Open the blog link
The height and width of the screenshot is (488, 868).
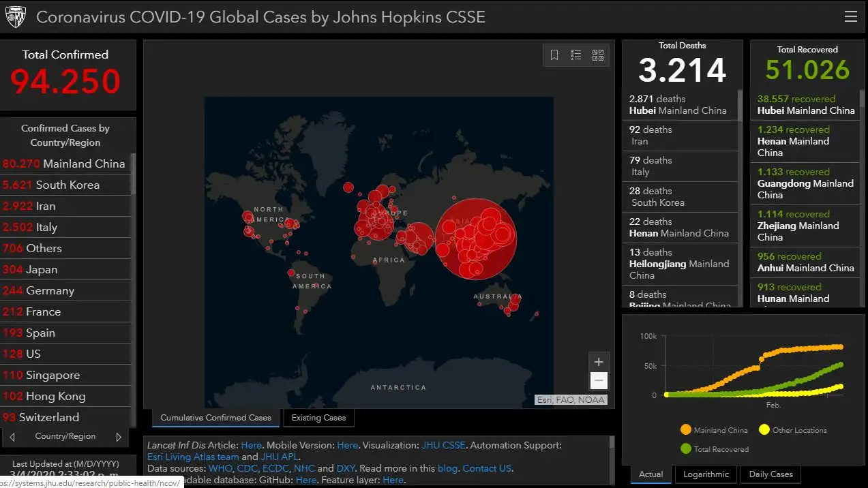447,468
